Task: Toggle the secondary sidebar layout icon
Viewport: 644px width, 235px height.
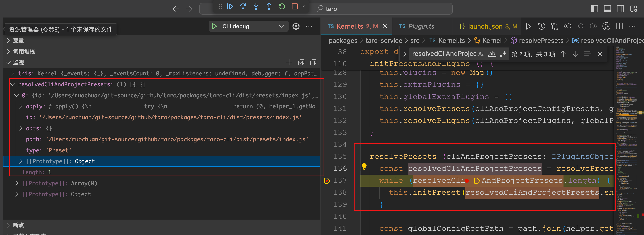Action: 620,9
